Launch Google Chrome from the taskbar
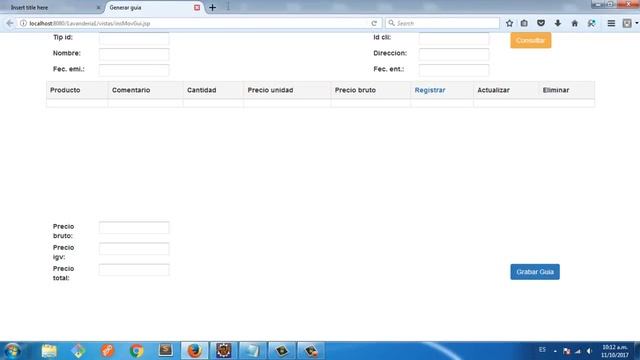640x360 pixels. [x=136, y=351]
